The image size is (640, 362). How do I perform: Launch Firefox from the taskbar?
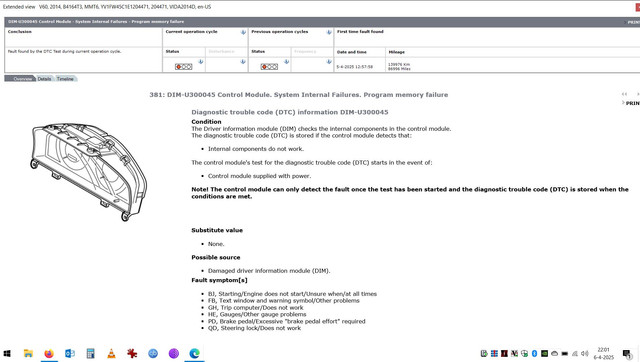49,353
